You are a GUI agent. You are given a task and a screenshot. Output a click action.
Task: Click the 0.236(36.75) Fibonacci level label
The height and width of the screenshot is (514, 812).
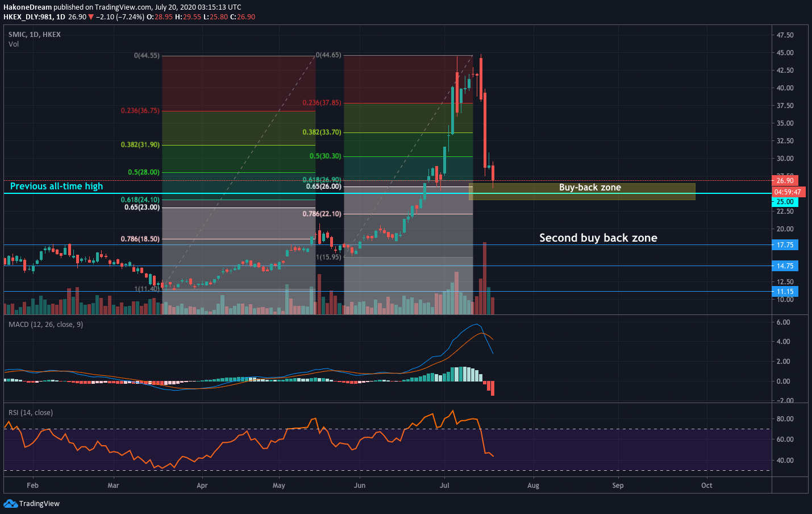140,111
